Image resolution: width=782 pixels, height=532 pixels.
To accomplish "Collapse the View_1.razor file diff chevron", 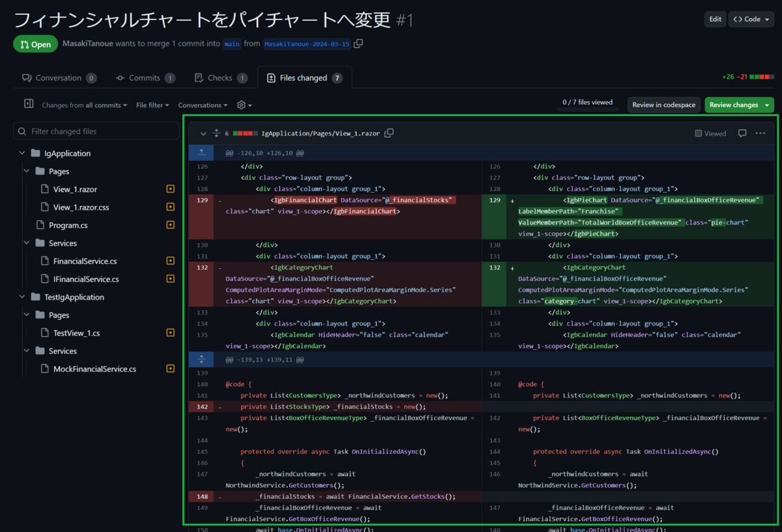I will point(203,133).
